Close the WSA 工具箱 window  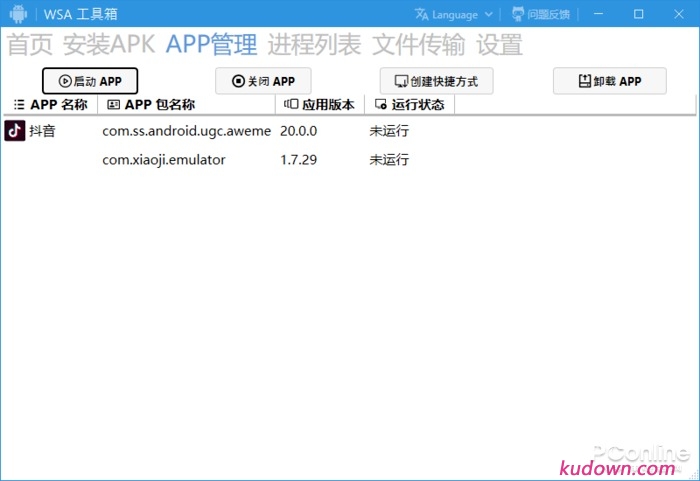pos(679,14)
